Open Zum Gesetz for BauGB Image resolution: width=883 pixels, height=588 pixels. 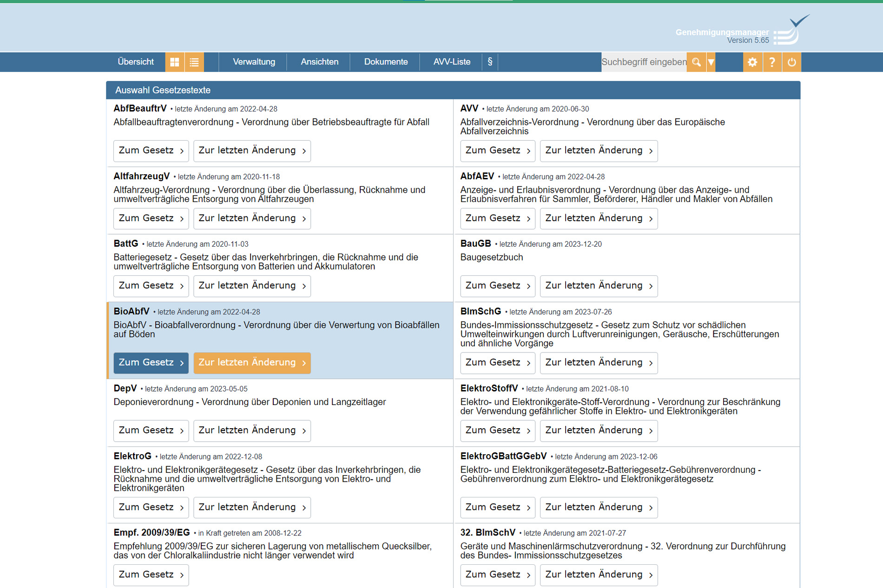(x=498, y=286)
